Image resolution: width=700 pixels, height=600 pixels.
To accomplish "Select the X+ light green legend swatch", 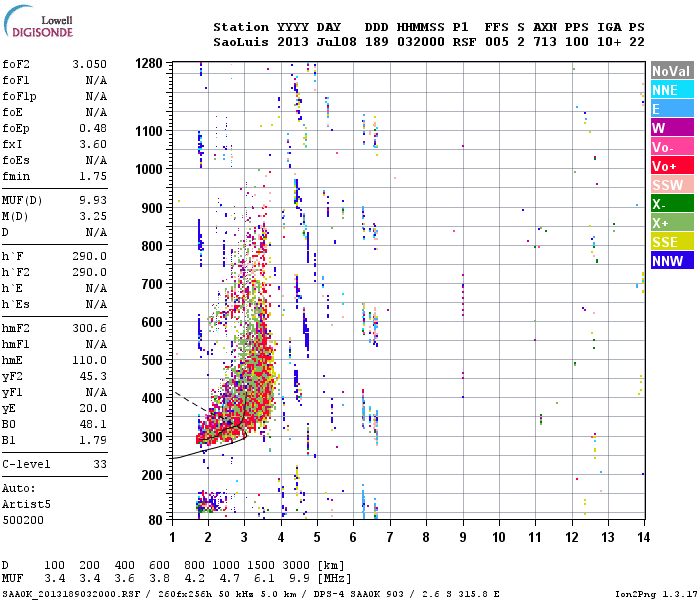I will tap(672, 222).
